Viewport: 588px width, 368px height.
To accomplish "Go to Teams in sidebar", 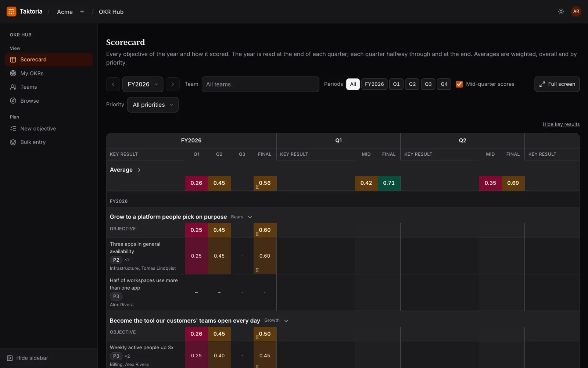I will point(49,87).
